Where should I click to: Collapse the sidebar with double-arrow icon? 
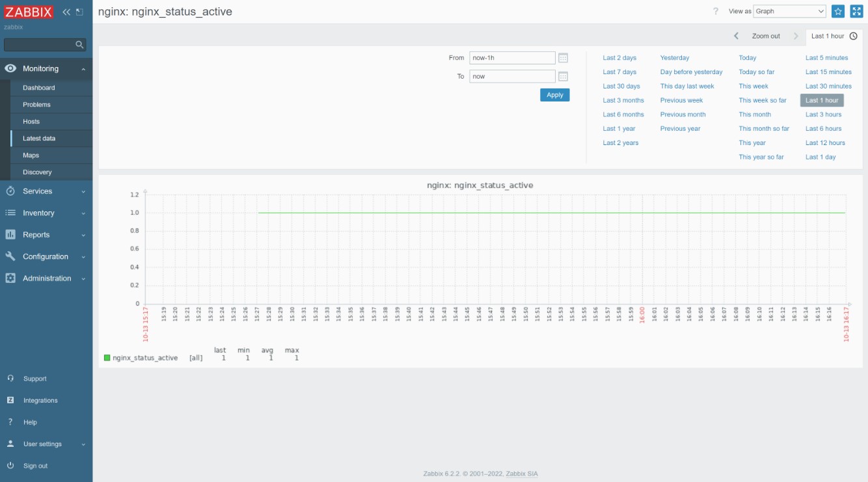click(66, 12)
